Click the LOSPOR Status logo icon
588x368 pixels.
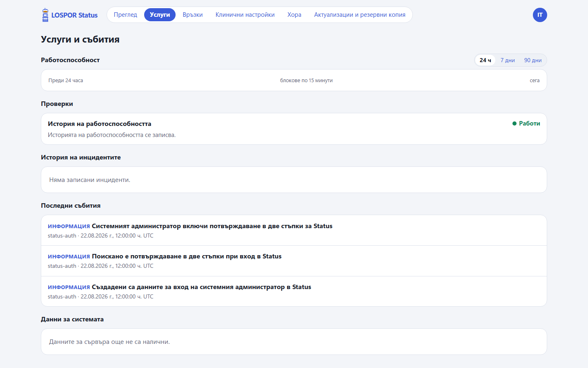pyautogui.click(x=45, y=15)
